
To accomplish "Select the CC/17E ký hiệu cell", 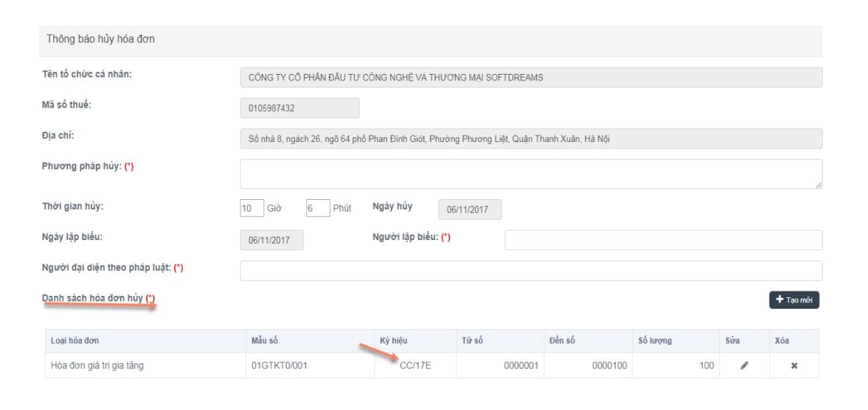I will pyautogui.click(x=415, y=366).
